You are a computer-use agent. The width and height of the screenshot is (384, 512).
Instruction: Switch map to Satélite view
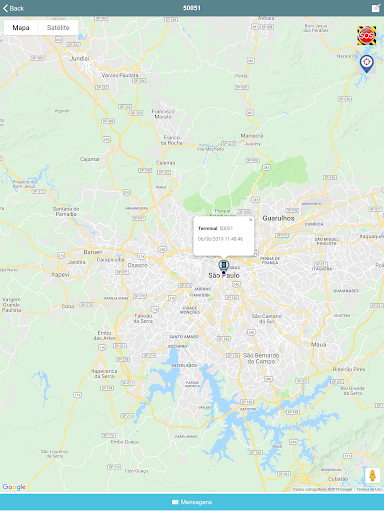[58, 28]
